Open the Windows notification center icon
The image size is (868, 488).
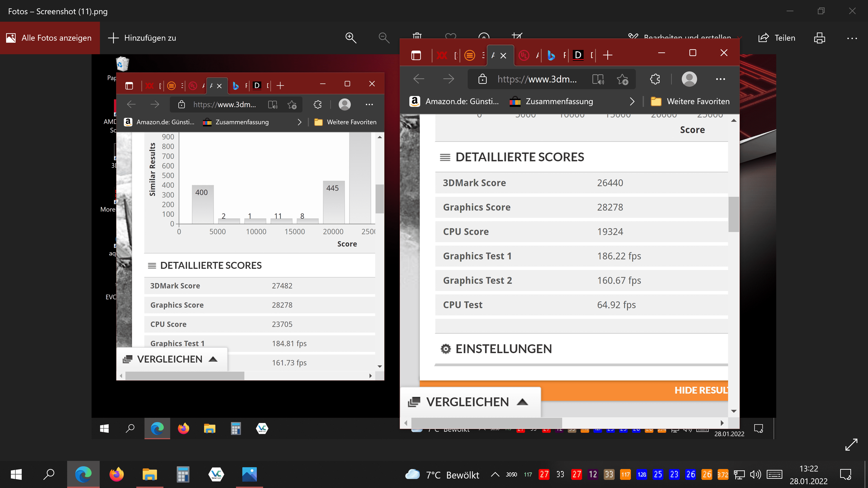(x=846, y=474)
